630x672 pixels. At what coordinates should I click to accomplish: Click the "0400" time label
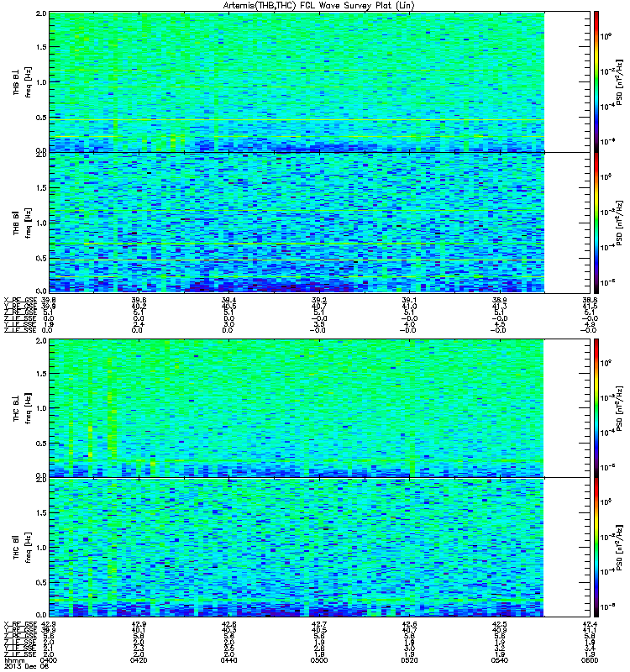click(x=49, y=660)
